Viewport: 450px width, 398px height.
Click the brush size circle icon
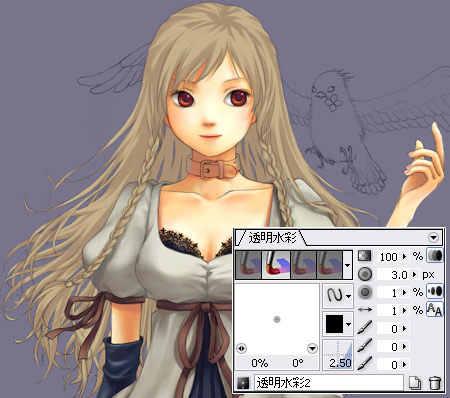[365, 274]
